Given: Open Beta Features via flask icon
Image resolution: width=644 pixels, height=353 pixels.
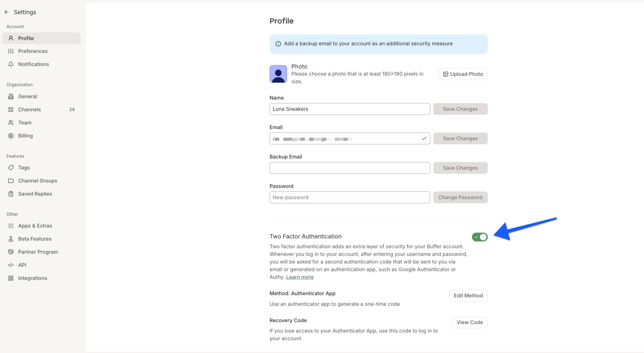Looking at the screenshot, I should pyautogui.click(x=11, y=239).
